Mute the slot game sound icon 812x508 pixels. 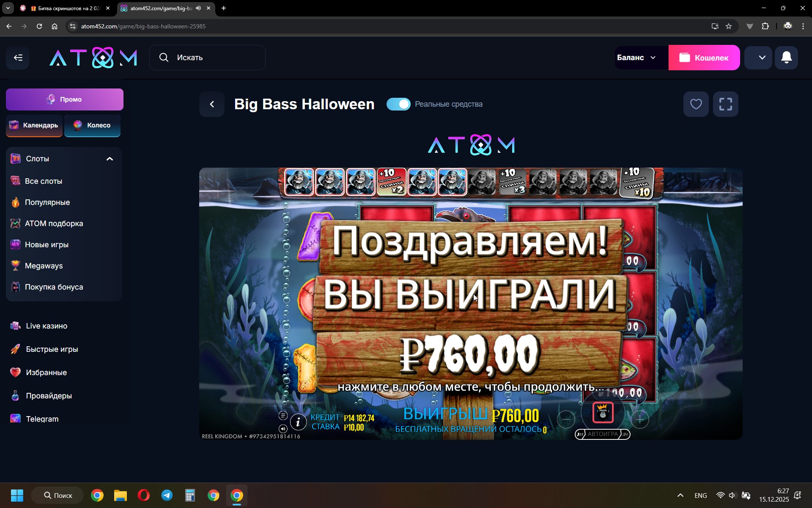(x=283, y=429)
